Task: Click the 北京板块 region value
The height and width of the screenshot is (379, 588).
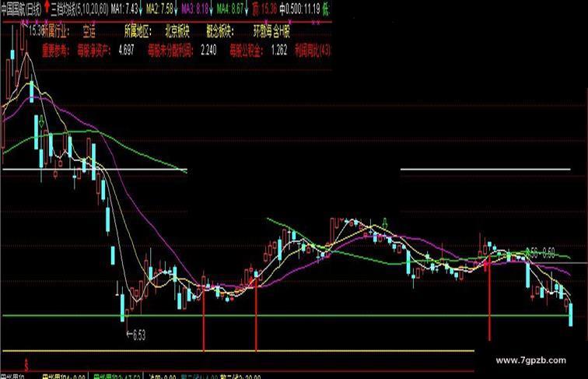Action: [x=177, y=33]
